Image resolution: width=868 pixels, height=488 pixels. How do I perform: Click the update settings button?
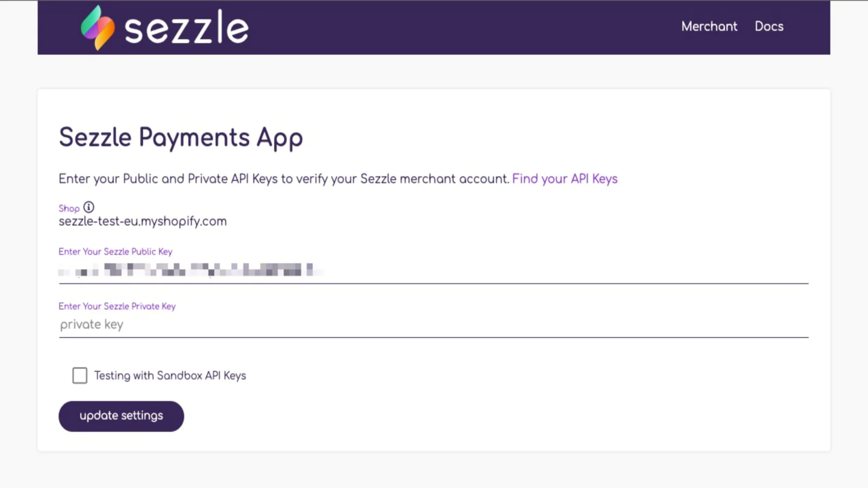(x=121, y=416)
